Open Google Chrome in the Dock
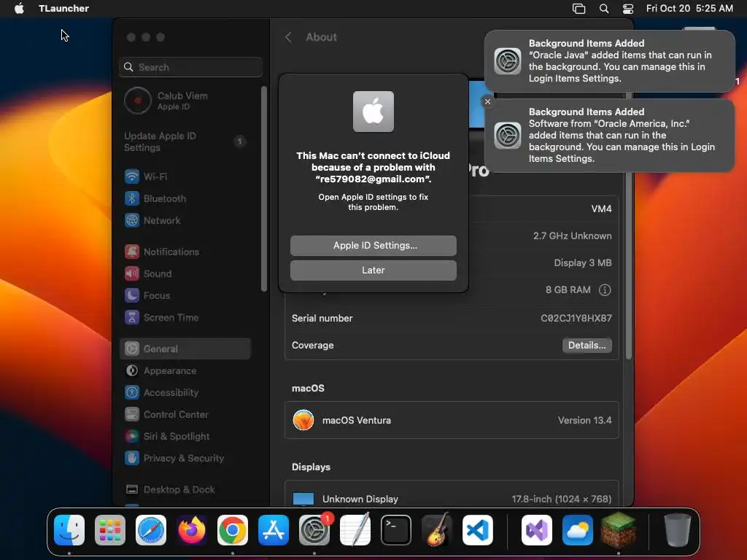Viewport: 747px width, 560px height. point(233,530)
